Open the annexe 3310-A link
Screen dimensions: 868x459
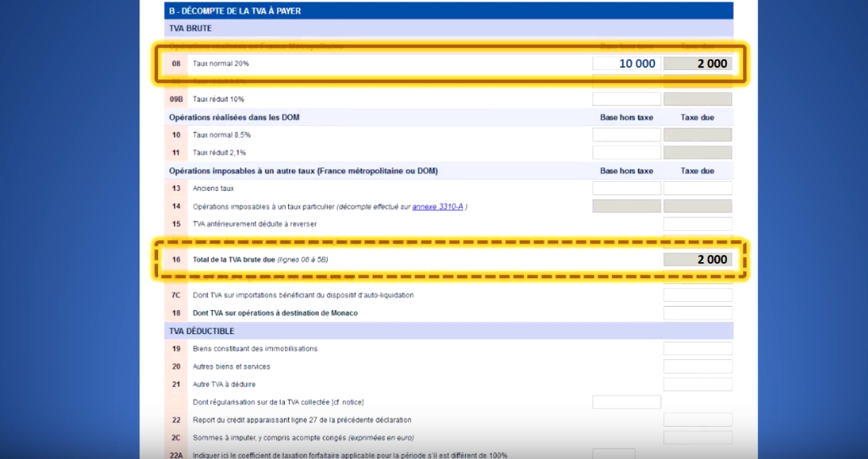(439, 206)
